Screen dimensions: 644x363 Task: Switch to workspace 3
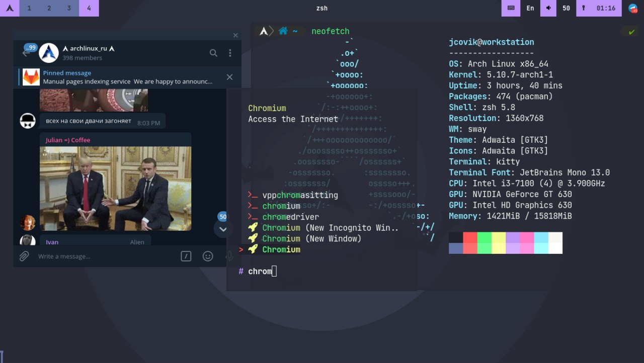[69, 8]
